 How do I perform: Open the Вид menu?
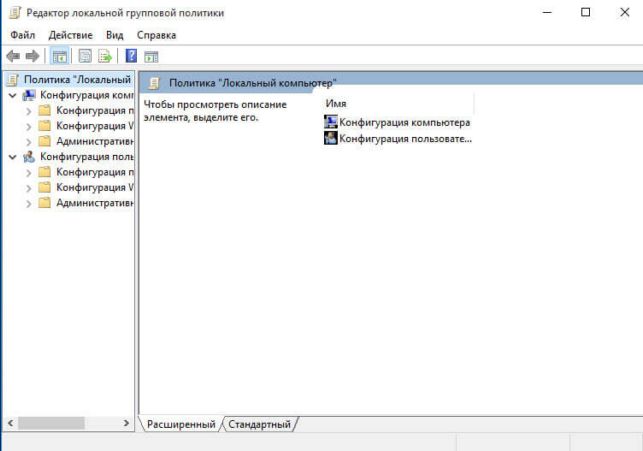click(x=115, y=35)
